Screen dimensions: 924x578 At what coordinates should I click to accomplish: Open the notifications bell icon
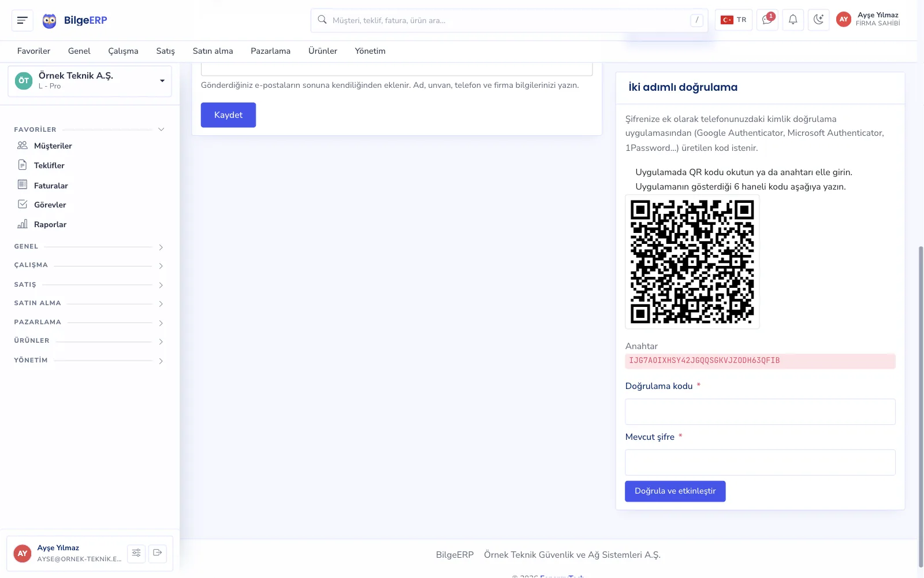[x=793, y=20]
